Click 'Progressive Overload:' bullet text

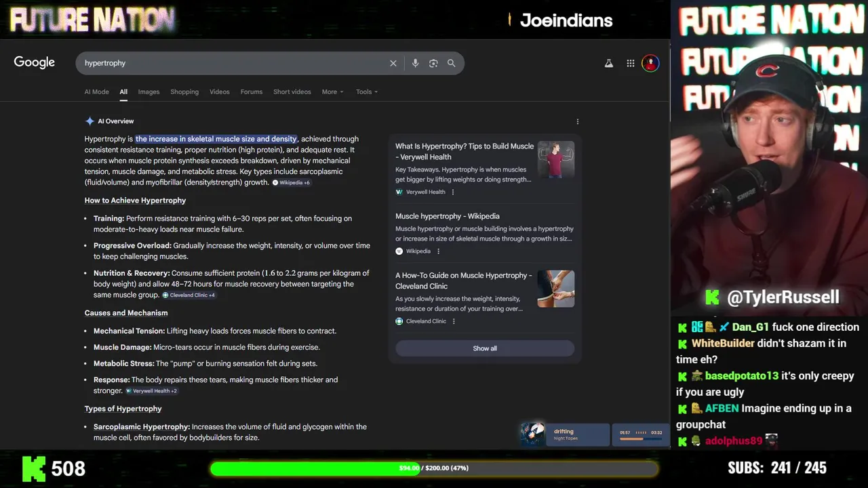[132, 246]
